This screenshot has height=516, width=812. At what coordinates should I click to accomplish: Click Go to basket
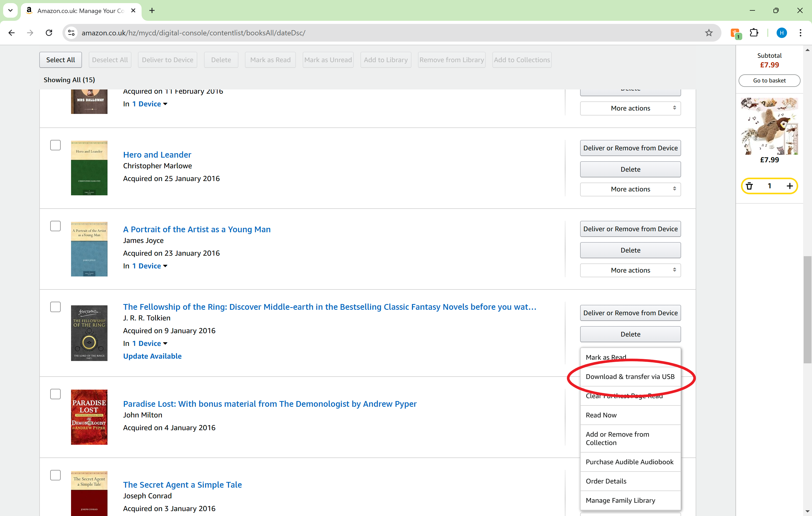(x=769, y=80)
